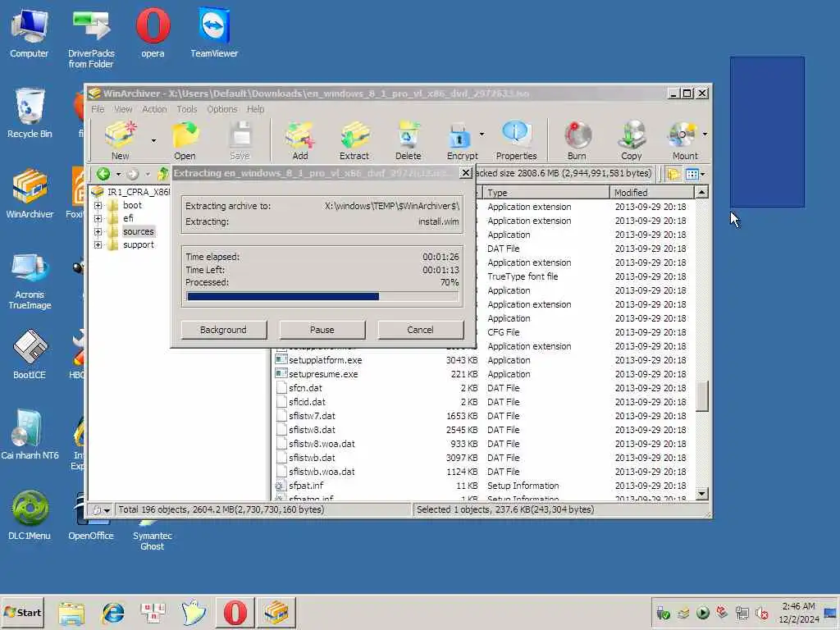Select the WinArchiver desktop icon

[30, 194]
